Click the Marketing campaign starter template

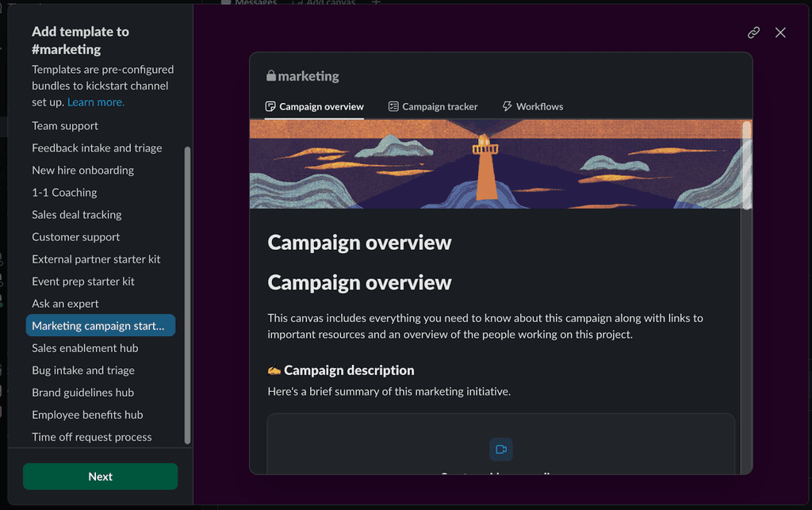(100, 325)
